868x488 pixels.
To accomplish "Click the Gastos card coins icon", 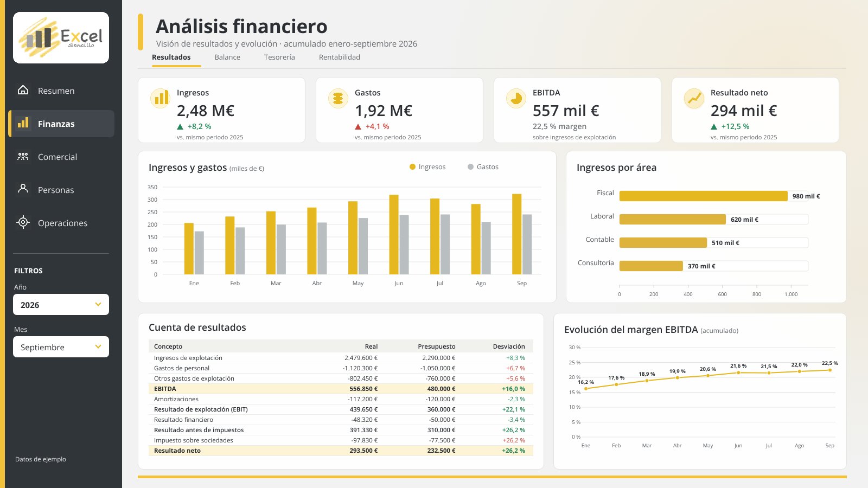I will click(x=338, y=98).
